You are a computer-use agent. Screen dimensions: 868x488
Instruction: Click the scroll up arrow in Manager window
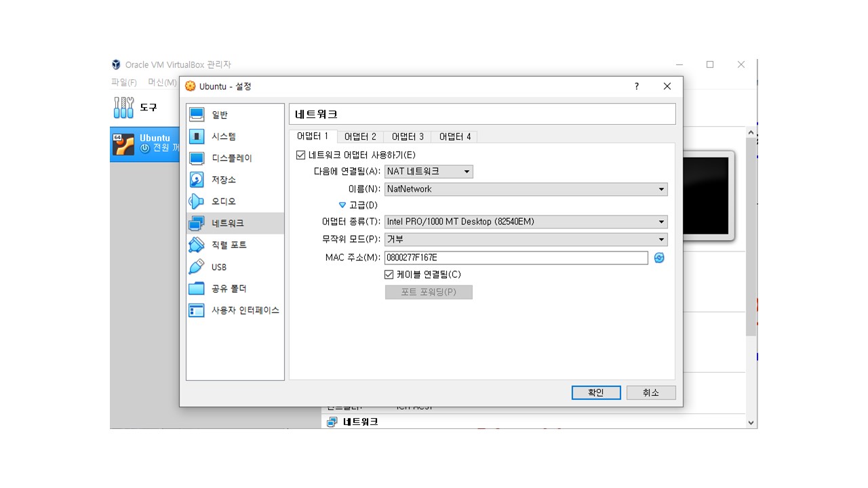coord(751,133)
